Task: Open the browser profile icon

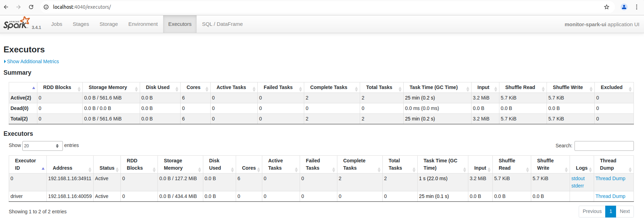Action: pyautogui.click(x=624, y=7)
